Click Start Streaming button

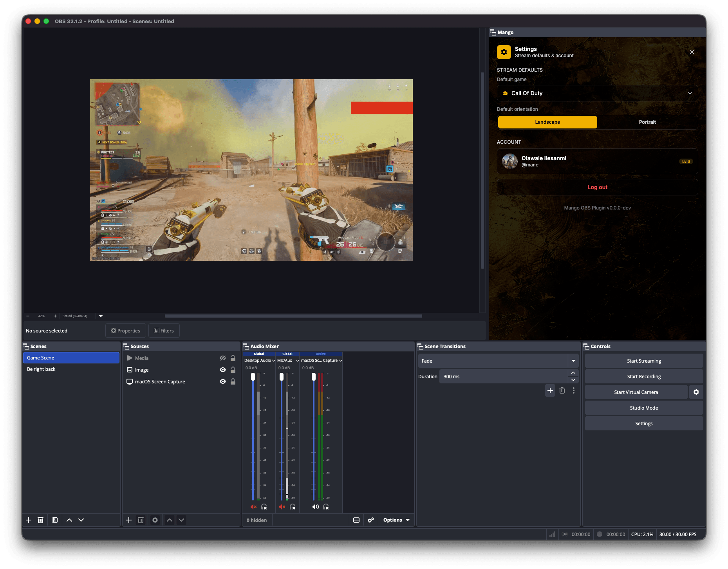(x=644, y=361)
